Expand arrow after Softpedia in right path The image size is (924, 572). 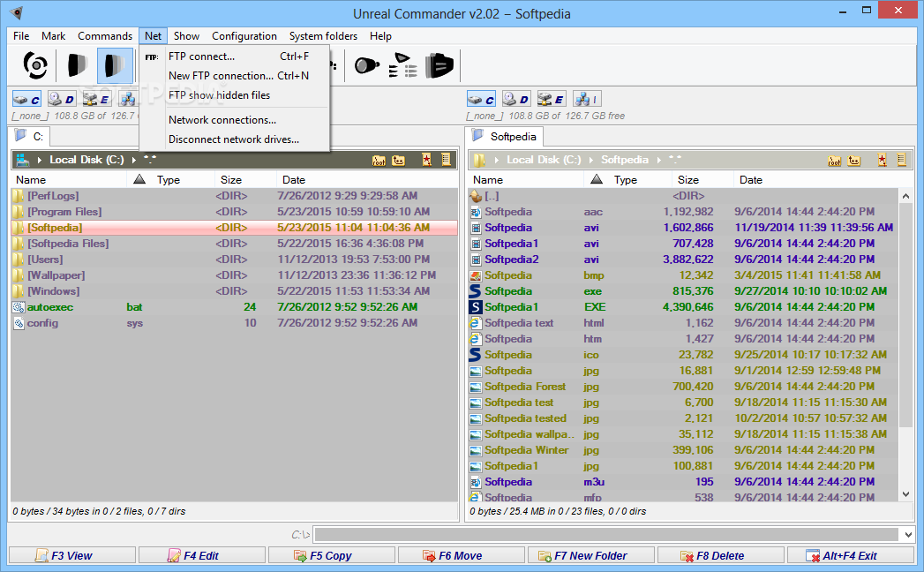click(x=657, y=160)
